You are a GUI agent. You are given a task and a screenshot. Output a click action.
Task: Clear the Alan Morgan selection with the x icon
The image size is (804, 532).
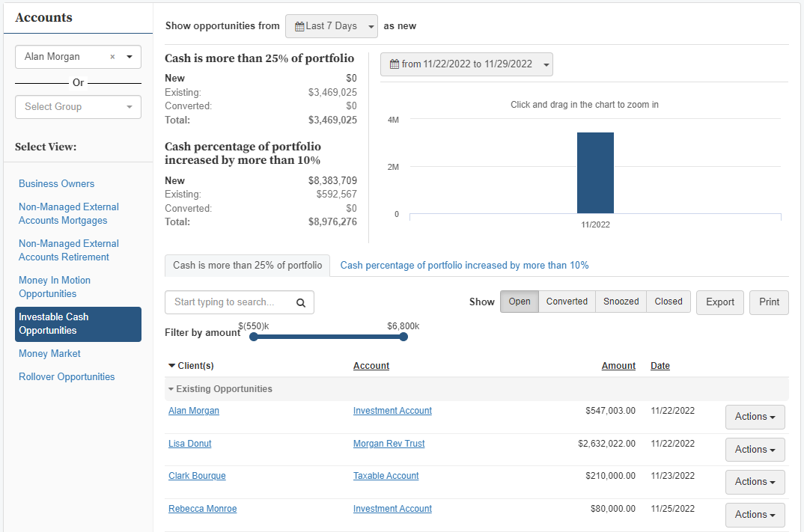click(x=112, y=56)
